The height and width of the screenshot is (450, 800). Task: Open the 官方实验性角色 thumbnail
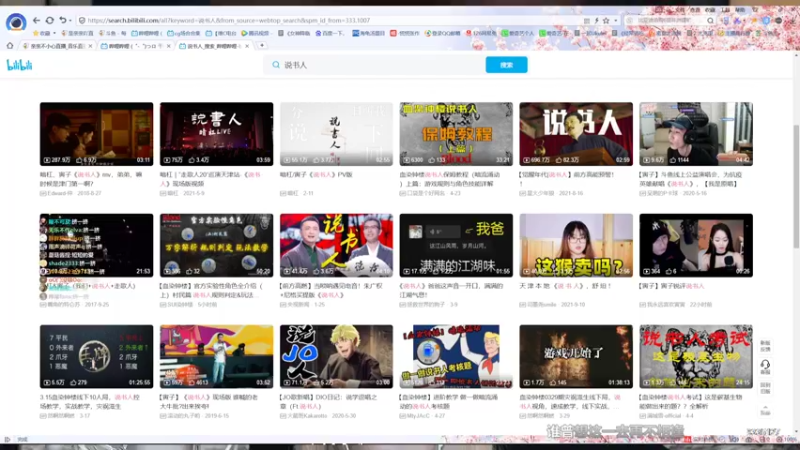pyautogui.click(x=216, y=245)
